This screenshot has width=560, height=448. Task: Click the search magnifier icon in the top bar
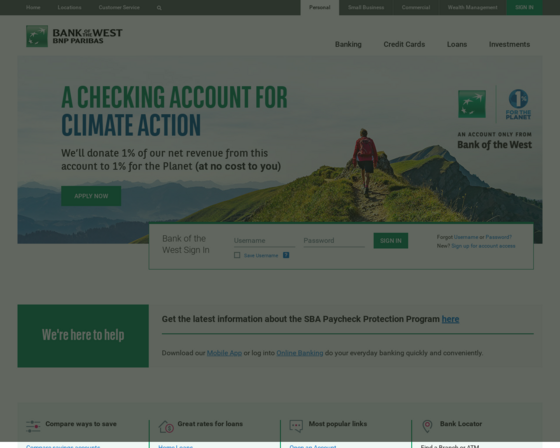[159, 8]
